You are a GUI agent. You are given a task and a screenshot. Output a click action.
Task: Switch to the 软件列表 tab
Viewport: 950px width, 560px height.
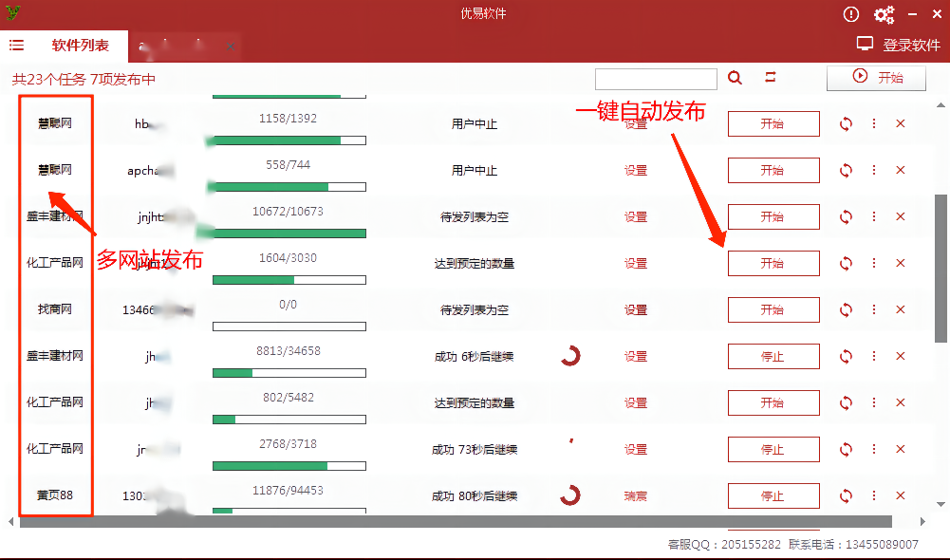80,46
